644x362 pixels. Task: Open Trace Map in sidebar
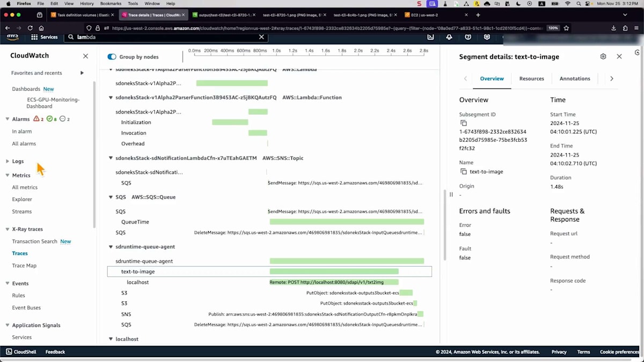point(24,266)
